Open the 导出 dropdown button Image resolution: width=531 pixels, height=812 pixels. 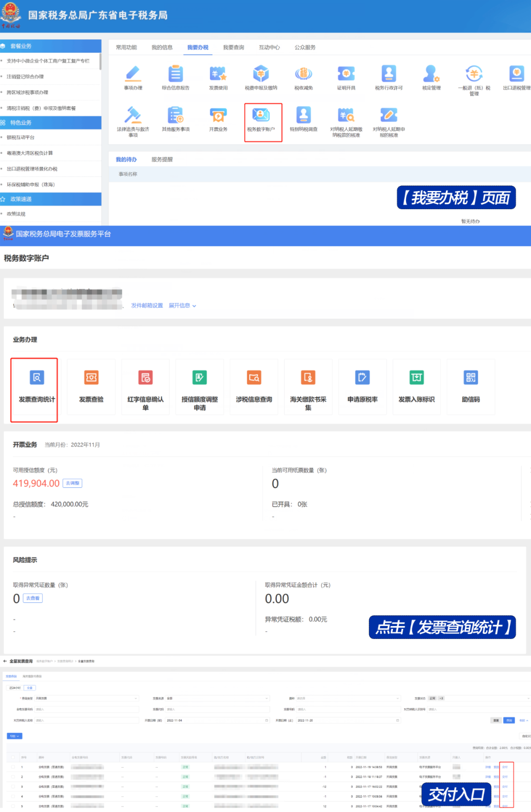tap(14, 736)
